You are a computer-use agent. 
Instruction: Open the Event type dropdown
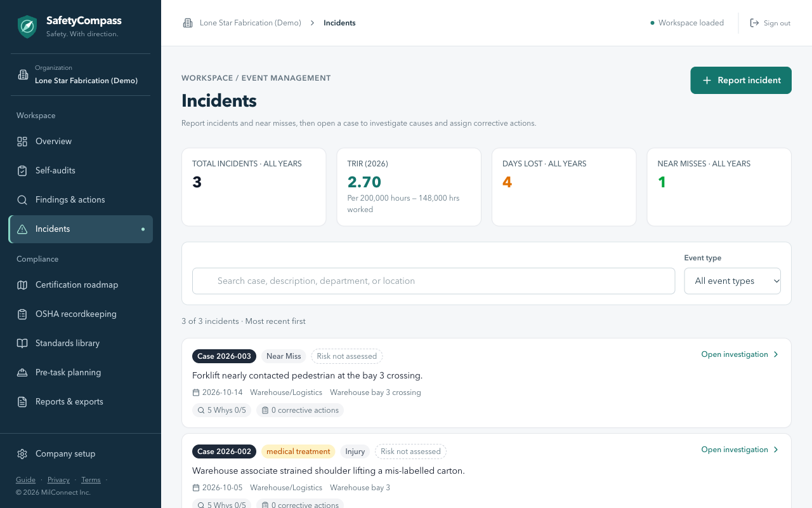[732, 281]
